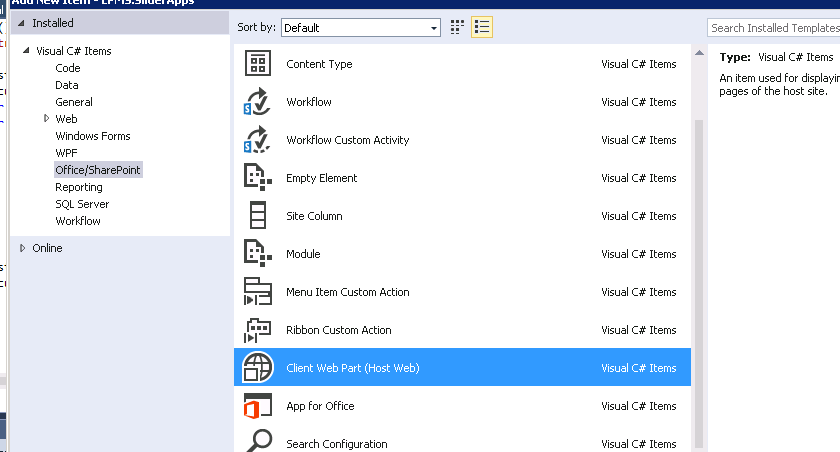The height and width of the screenshot is (452, 840).
Task: Expand the Online section
Action: point(22,248)
